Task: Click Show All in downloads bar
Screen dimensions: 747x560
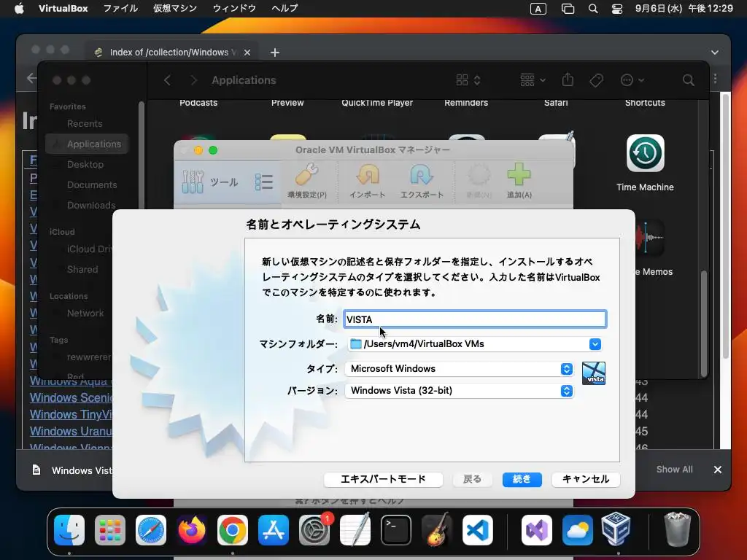Action: tap(674, 470)
